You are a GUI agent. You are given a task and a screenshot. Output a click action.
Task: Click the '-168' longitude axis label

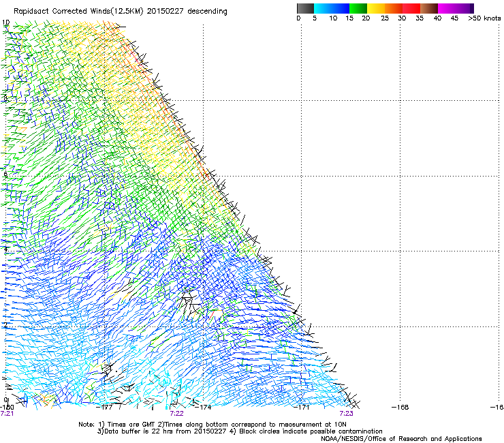point(400,408)
